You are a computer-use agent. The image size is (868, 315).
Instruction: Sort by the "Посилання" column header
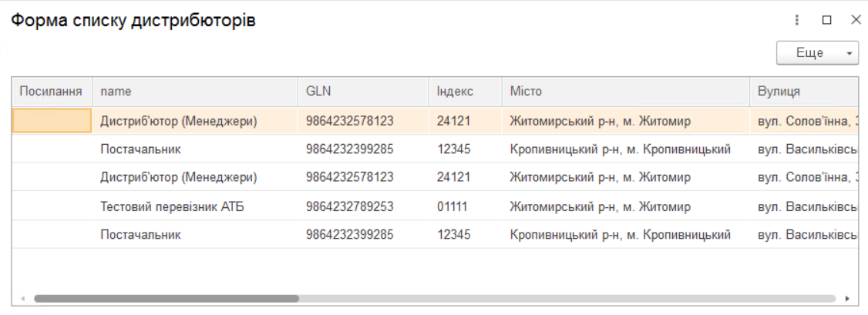(51, 92)
